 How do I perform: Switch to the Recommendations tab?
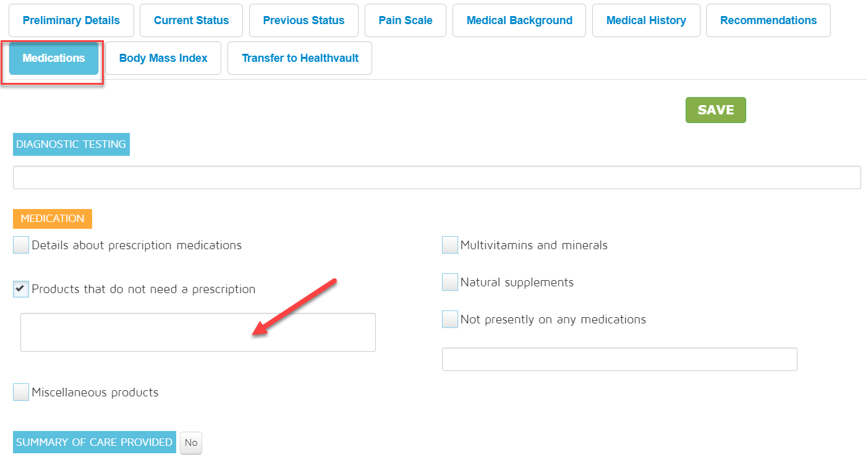tap(768, 20)
